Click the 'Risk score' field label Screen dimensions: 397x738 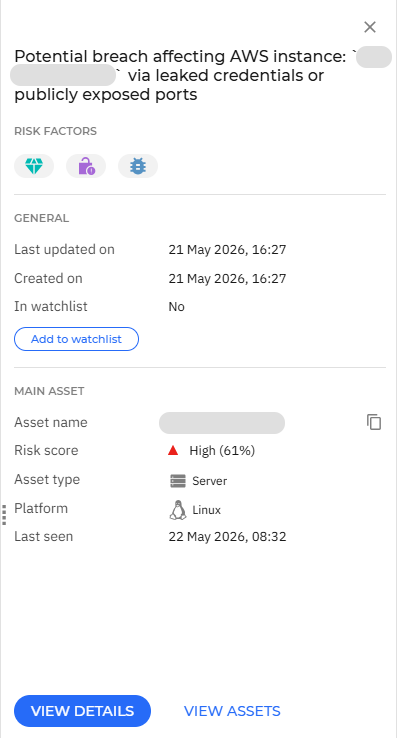(x=46, y=450)
